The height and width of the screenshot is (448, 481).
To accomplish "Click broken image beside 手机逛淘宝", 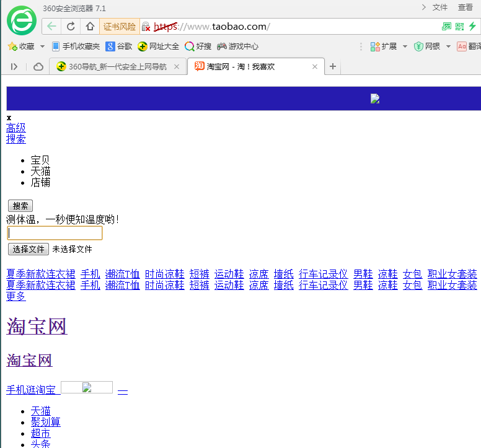I will 87,387.
